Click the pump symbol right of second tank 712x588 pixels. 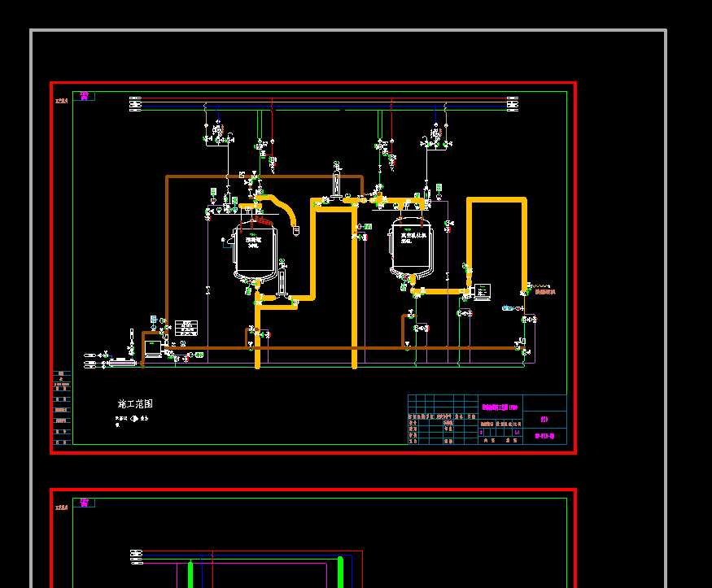click(482, 290)
